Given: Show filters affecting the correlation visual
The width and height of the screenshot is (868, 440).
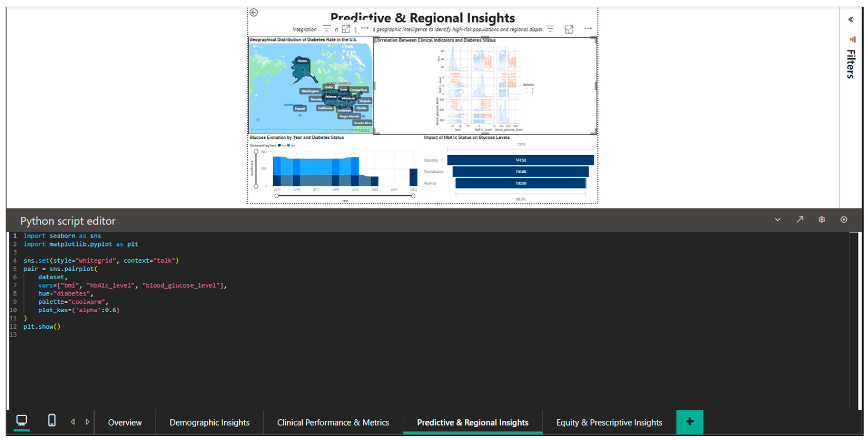Looking at the screenshot, I should tap(550, 29).
